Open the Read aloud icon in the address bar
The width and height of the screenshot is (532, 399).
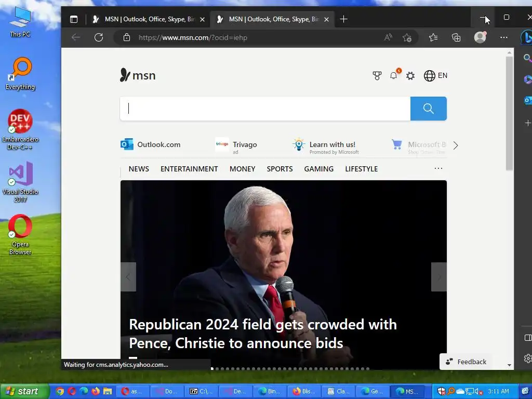388,37
